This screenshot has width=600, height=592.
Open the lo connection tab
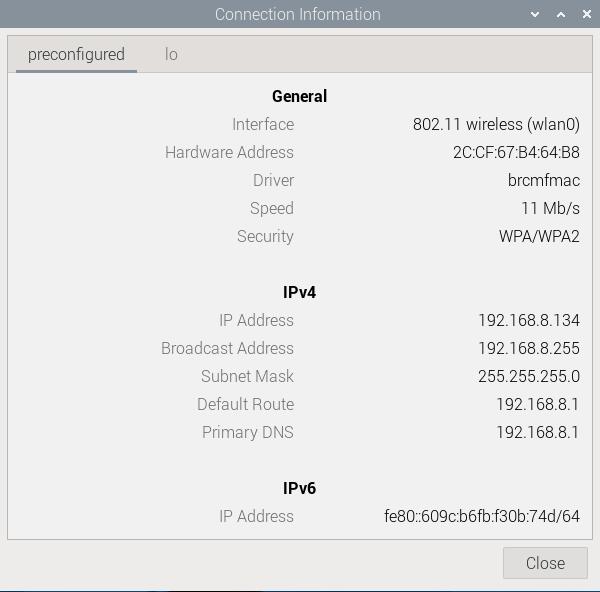click(x=171, y=54)
